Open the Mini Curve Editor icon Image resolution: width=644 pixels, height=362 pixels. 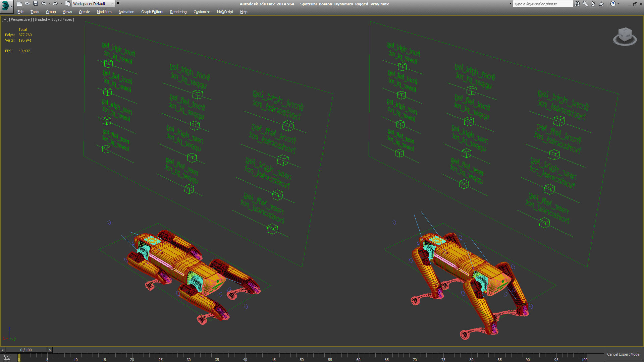click(7, 358)
